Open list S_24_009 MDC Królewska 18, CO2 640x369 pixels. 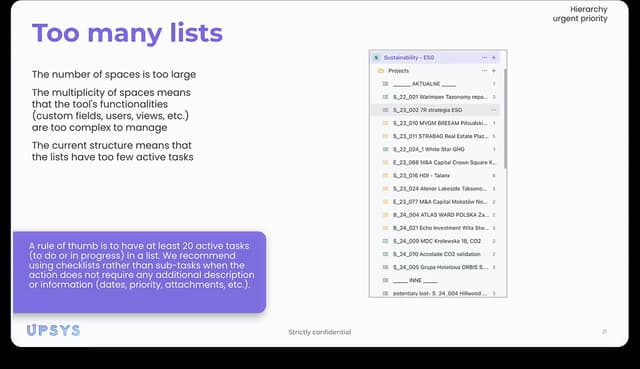point(437,241)
